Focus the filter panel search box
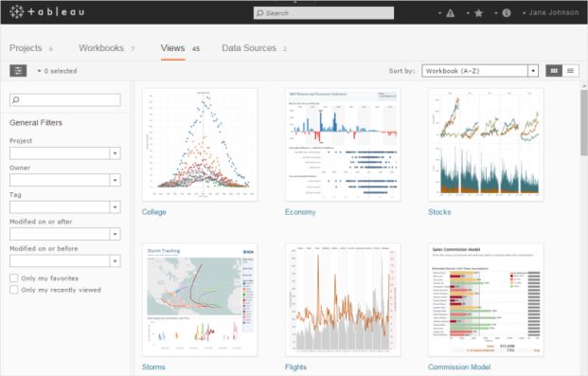Viewport: 588px width, 376px height. [65, 99]
